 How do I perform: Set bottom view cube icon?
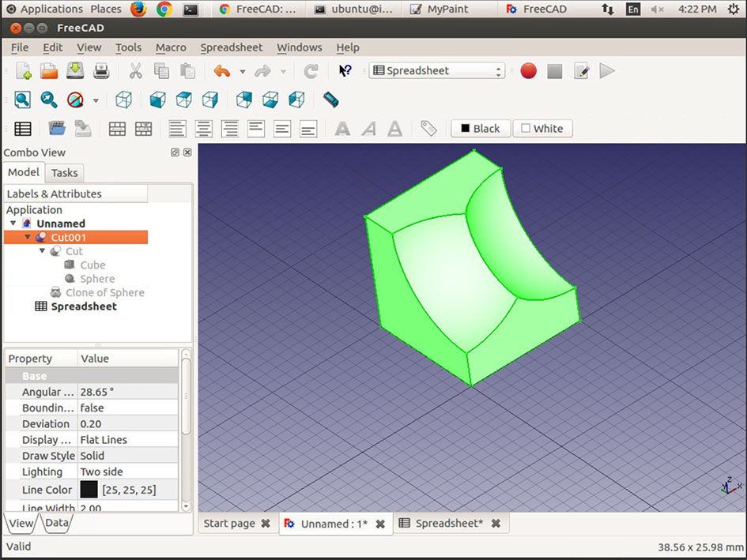click(x=270, y=100)
